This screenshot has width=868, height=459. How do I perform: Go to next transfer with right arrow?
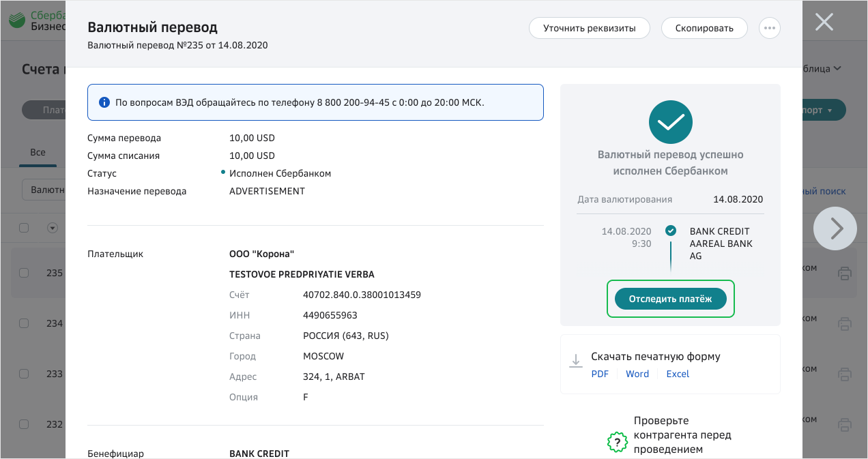coord(835,228)
